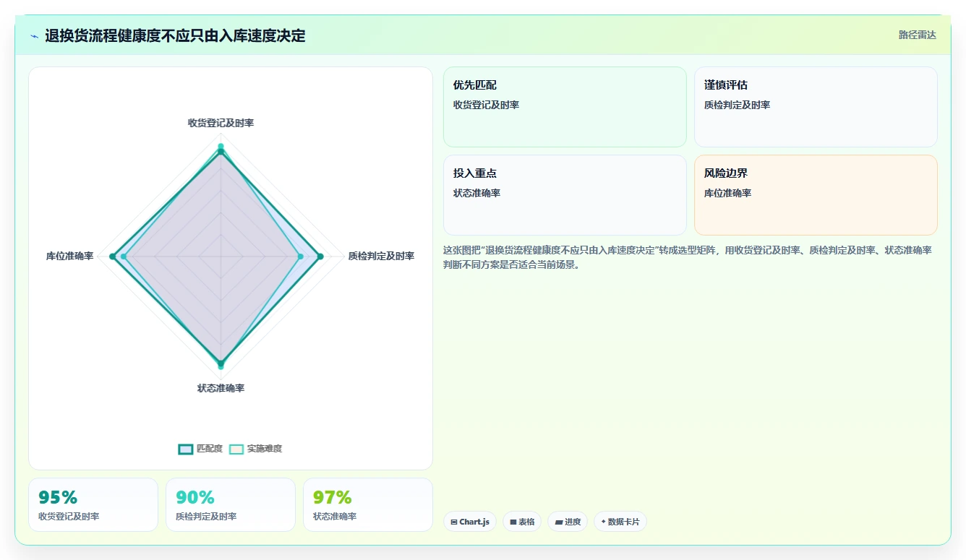Image resolution: width=966 pixels, height=560 pixels.
Task: Click the lightning icon beside the title
Action: (35, 36)
